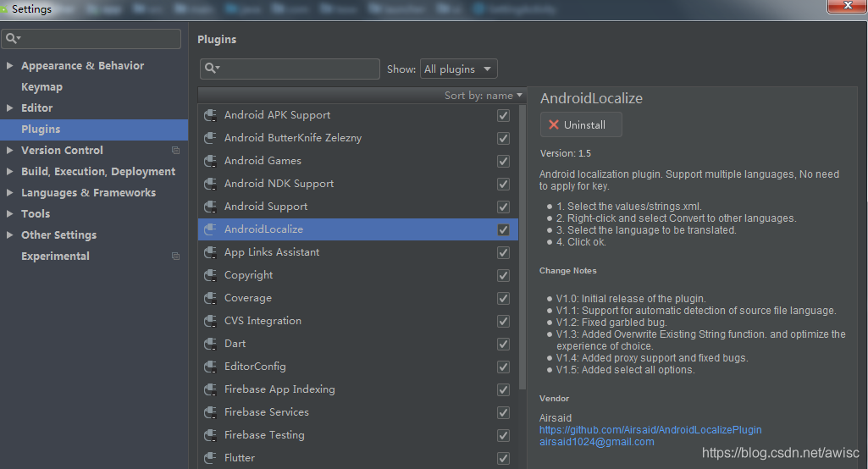Screen dimensions: 868x469
Task: Select the Version Control label
Action: pyautogui.click(x=62, y=150)
